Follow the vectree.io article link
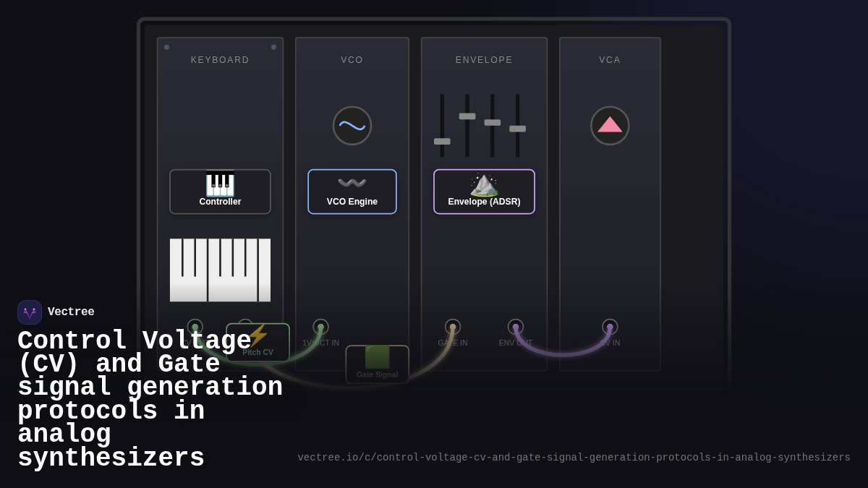Image resolution: width=868 pixels, height=488 pixels. click(x=573, y=457)
